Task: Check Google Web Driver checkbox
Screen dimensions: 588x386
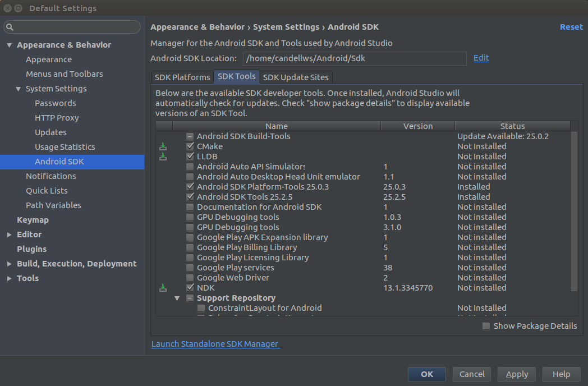Action: [x=190, y=278]
